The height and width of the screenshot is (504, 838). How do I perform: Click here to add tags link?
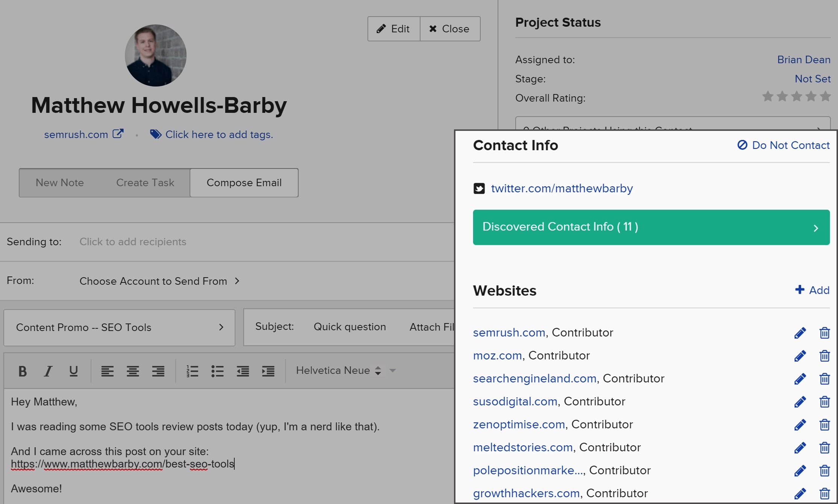[x=219, y=134]
